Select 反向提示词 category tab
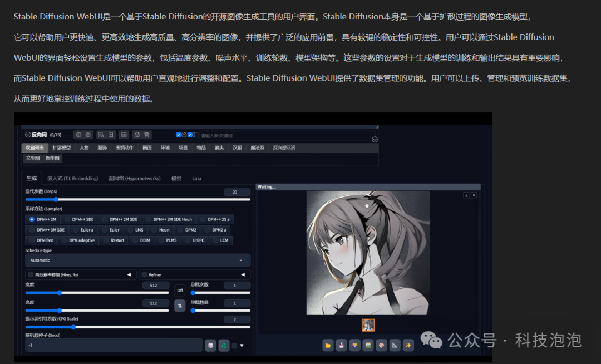Viewport: 601px width, 364px height. click(284, 147)
